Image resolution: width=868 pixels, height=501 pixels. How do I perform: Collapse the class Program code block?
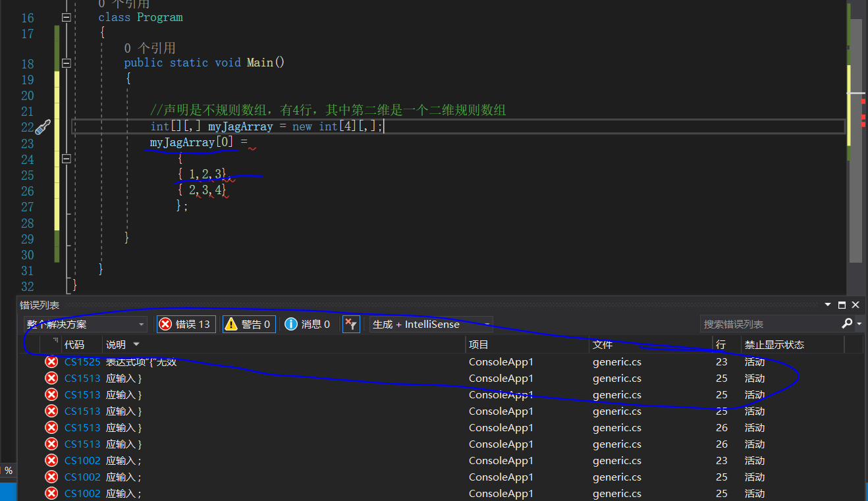[x=67, y=17]
